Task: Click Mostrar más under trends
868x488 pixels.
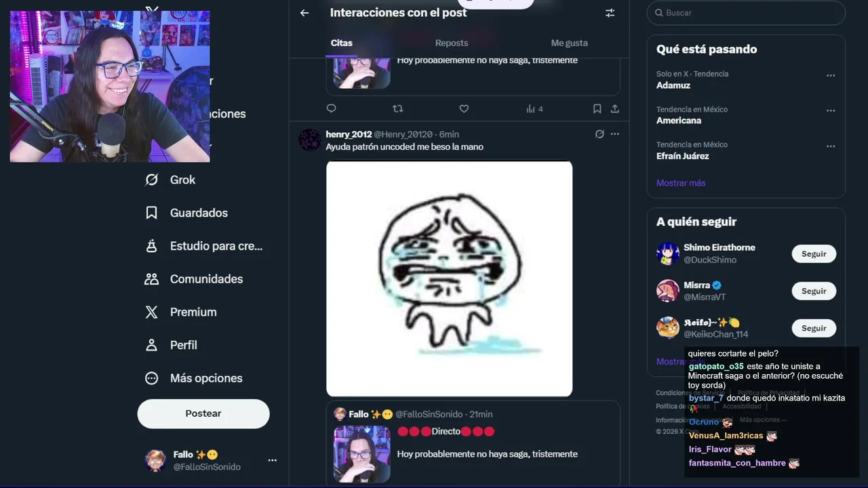Action: click(681, 183)
